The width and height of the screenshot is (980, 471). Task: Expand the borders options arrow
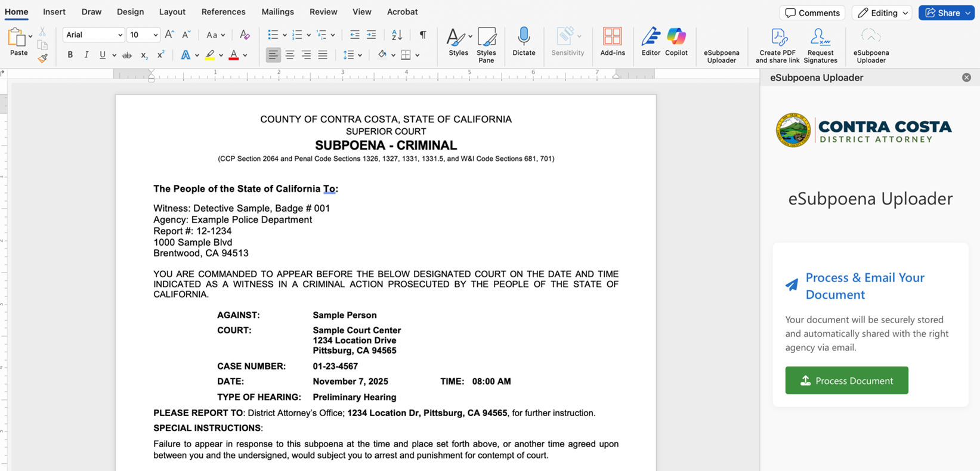[x=418, y=55]
